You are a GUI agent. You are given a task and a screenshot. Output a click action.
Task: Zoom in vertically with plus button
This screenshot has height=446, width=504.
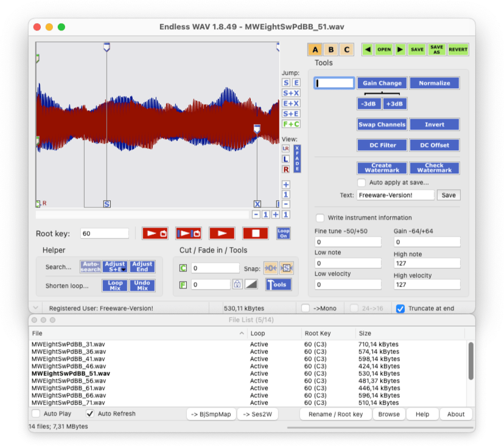click(285, 184)
